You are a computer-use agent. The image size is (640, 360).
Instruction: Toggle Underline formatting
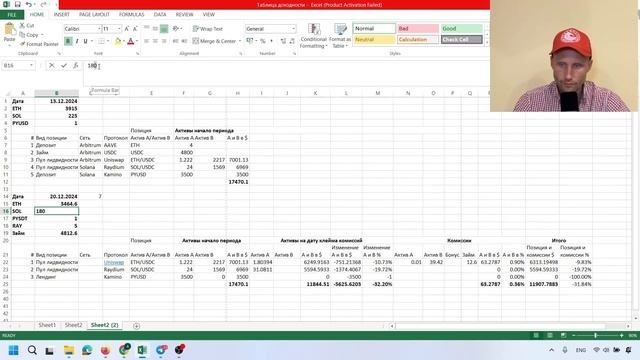(85, 41)
